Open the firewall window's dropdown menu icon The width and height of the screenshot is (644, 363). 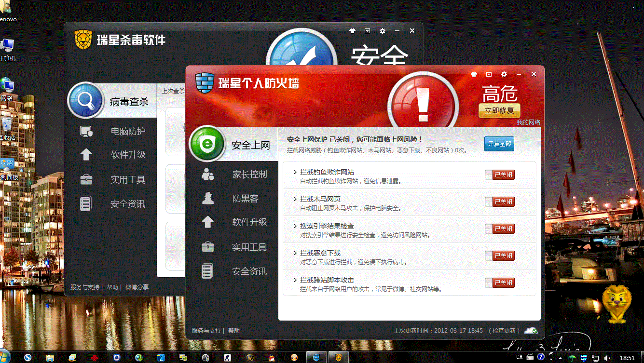click(x=489, y=74)
